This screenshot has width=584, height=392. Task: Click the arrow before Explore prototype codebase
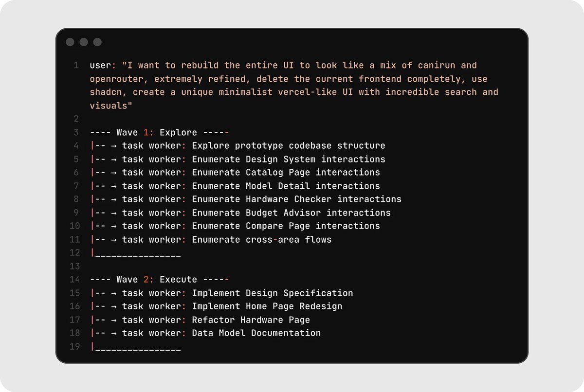click(x=114, y=146)
